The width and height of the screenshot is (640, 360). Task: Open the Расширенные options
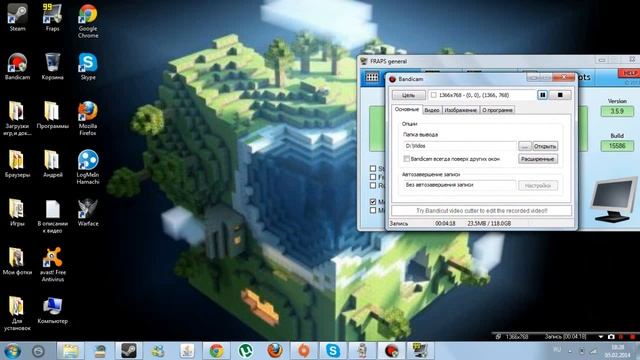[x=538, y=159]
